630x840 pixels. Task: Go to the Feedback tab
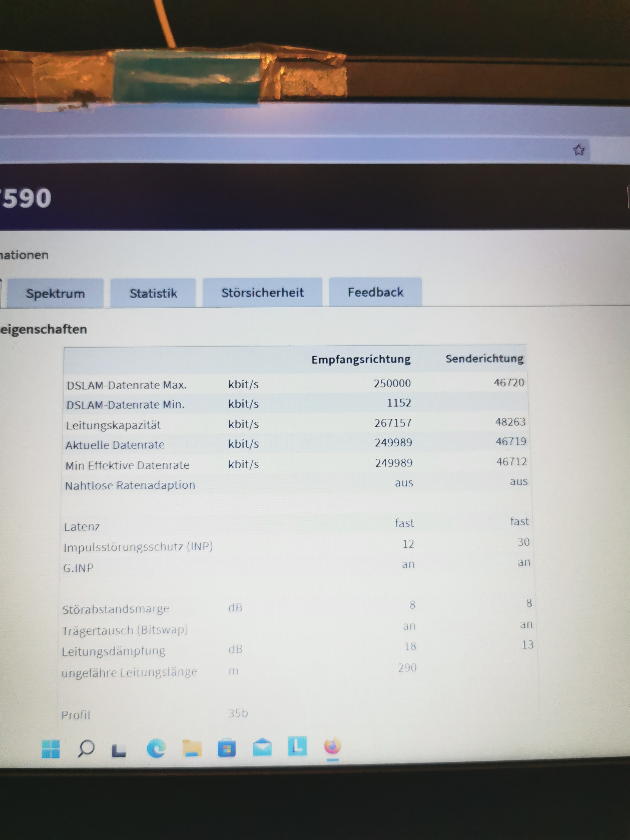point(375,292)
